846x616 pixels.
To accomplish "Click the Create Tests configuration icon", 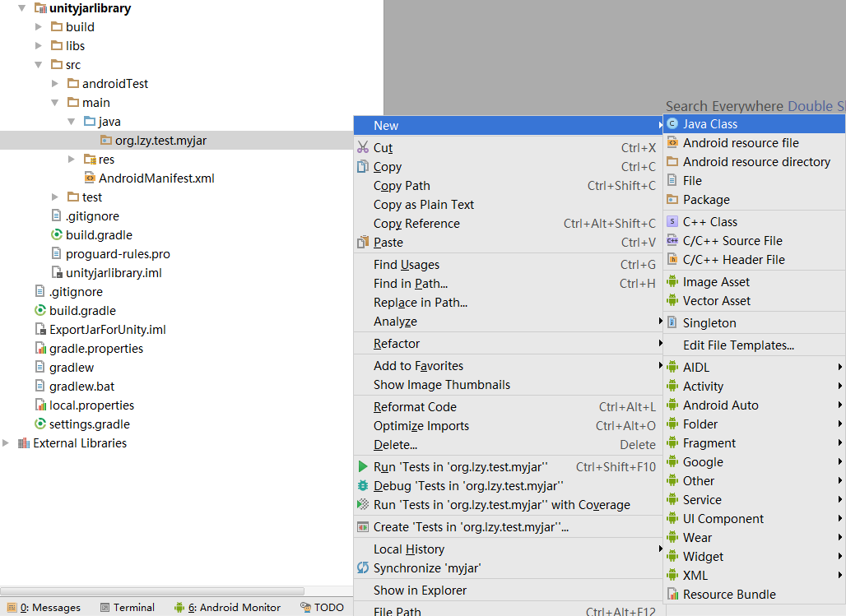I will pos(363,527).
